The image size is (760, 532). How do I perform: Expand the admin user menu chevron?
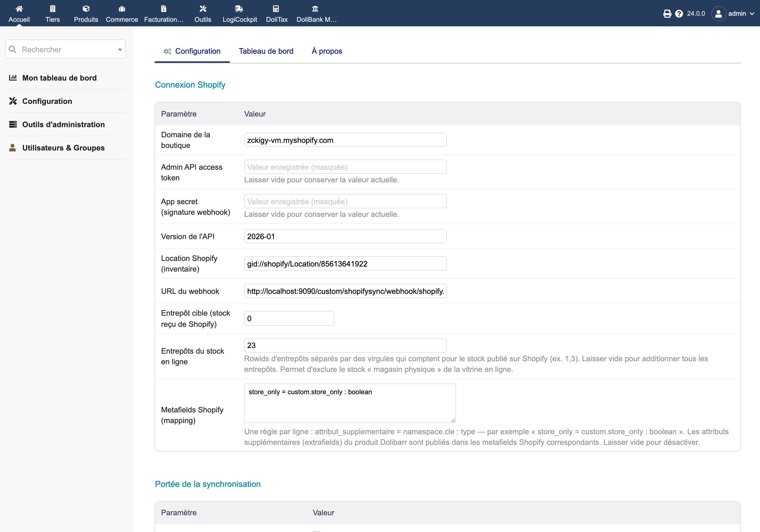(752, 14)
